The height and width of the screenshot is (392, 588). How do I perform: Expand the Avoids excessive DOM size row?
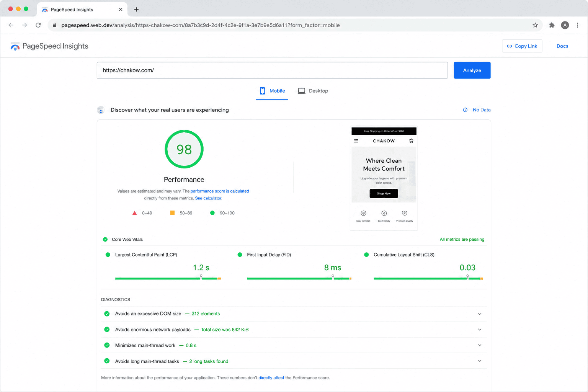click(480, 314)
